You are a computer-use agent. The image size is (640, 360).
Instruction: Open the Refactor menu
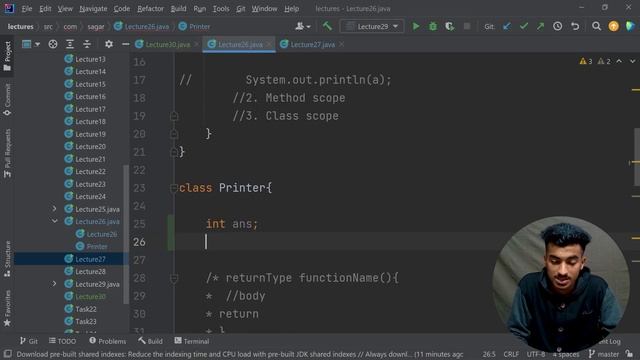tap(150, 9)
